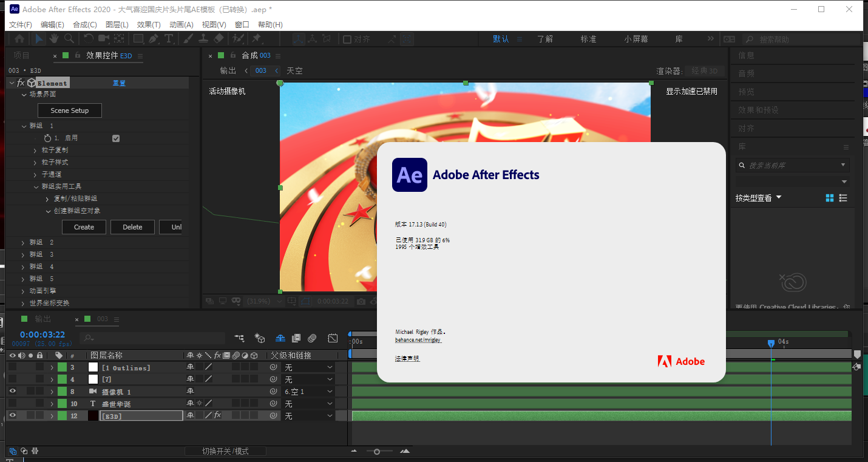Select the Pen tool
This screenshot has height=462, width=868.
click(154, 38)
